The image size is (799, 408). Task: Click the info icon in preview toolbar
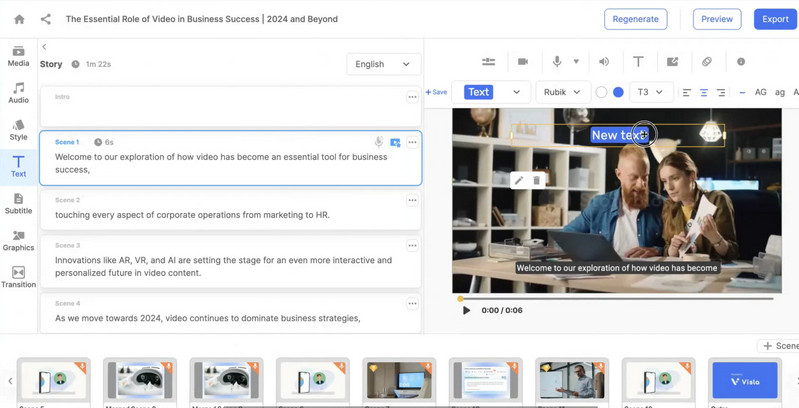pos(741,62)
